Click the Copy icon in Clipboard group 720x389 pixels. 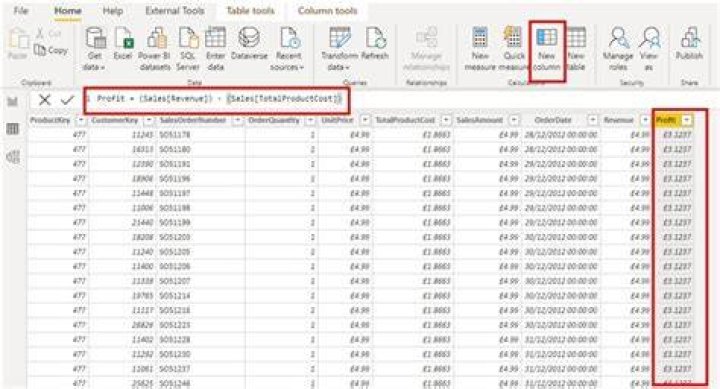(40, 50)
